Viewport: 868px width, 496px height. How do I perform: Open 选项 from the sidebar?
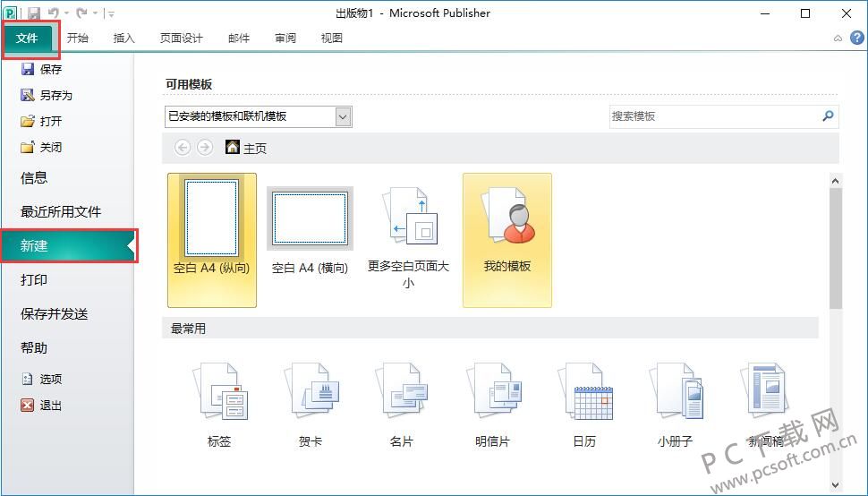(x=41, y=380)
